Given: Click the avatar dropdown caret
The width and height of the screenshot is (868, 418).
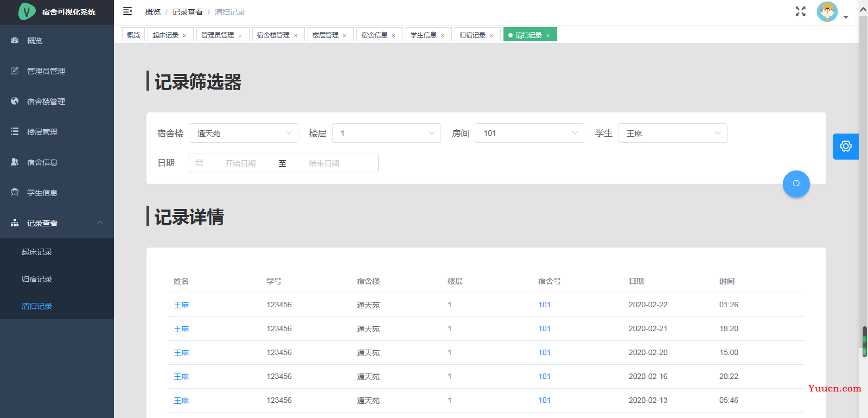Looking at the screenshot, I should pyautogui.click(x=846, y=17).
